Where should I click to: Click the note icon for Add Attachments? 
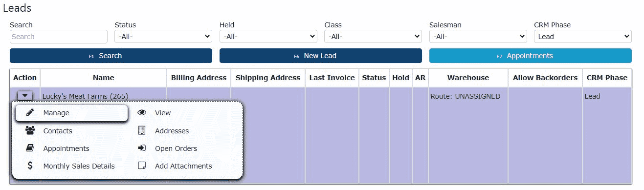pyautogui.click(x=142, y=166)
